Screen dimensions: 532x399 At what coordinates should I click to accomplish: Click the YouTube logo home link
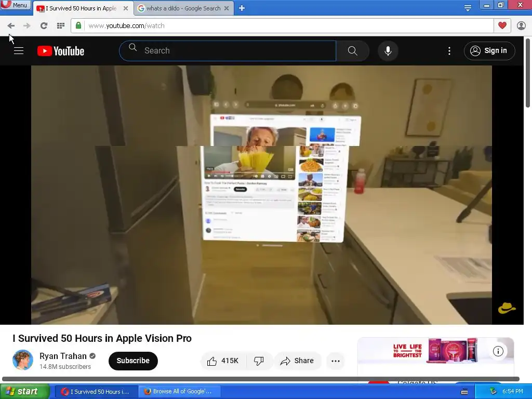click(61, 51)
